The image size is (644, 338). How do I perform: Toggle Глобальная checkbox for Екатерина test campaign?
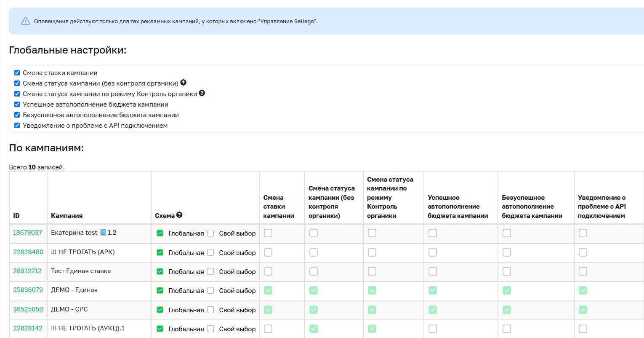160,233
